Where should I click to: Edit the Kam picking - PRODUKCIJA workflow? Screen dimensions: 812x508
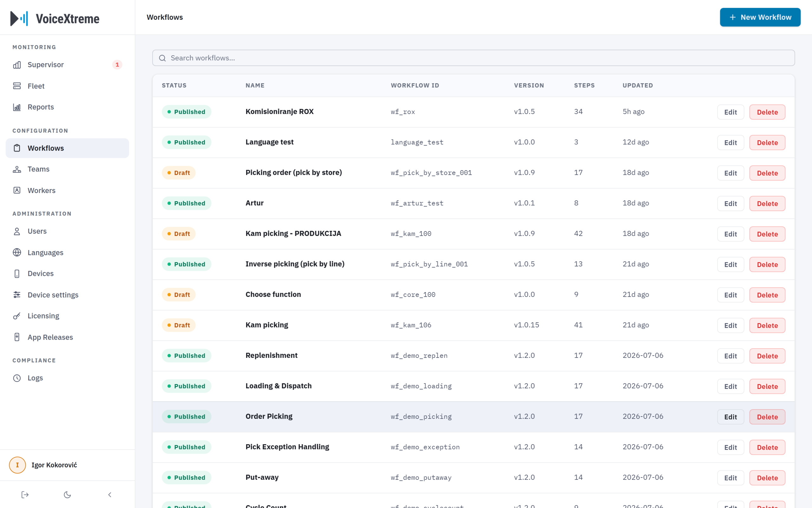click(x=730, y=234)
